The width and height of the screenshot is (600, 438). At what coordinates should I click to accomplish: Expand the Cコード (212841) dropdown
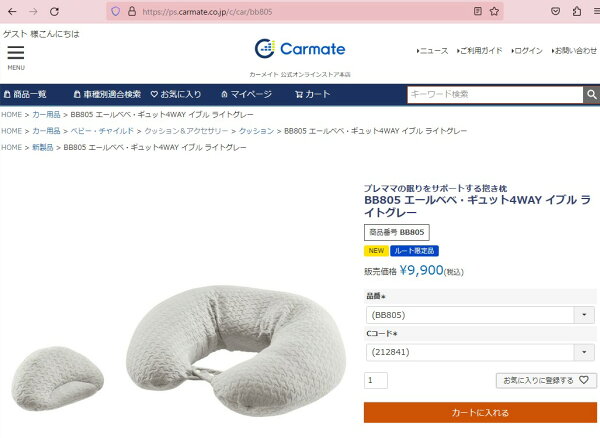[x=480, y=352]
